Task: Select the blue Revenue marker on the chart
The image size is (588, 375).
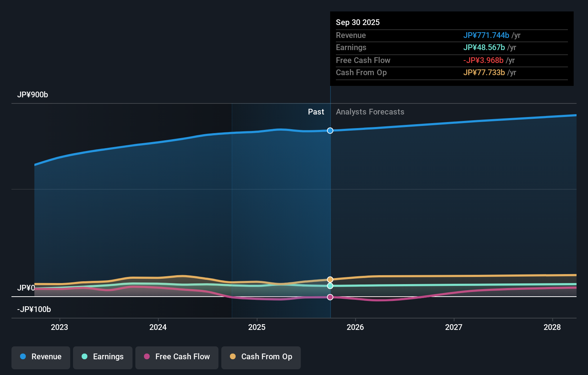Action: pos(330,131)
